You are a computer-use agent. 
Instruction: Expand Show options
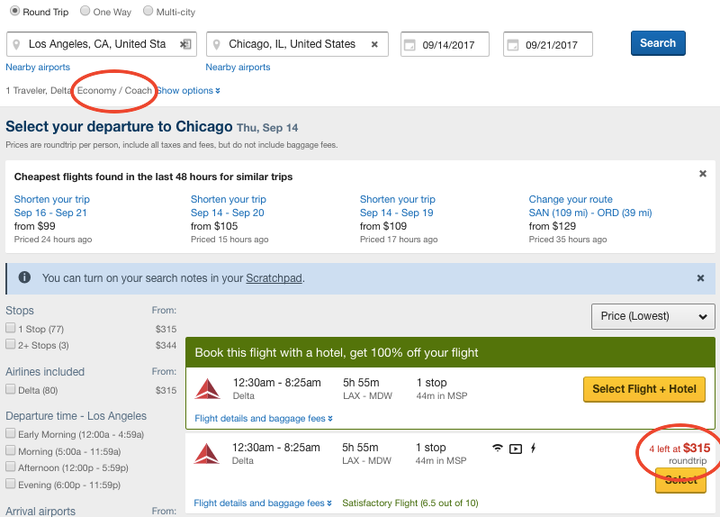coord(188,90)
